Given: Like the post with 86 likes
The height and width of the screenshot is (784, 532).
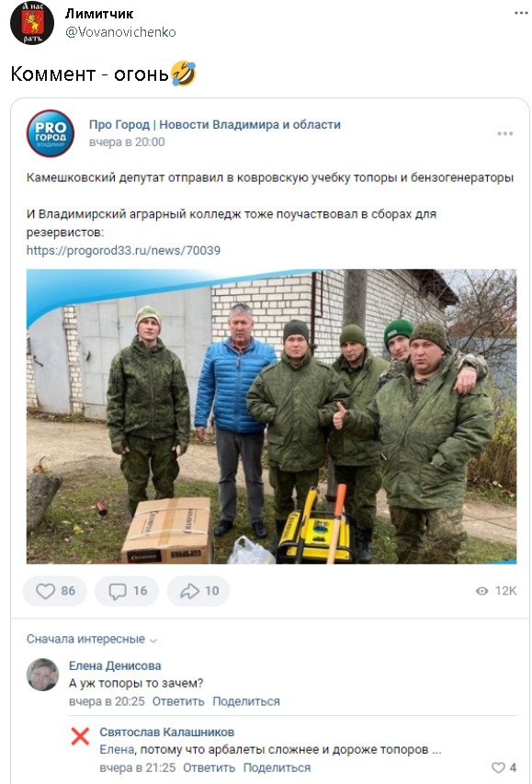Looking at the screenshot, I should click(x=54, y=591).
